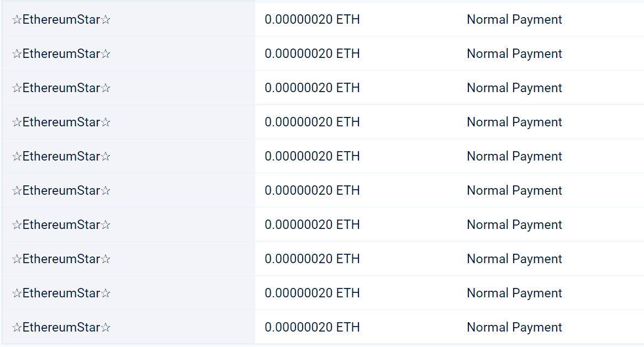Click Normal Payment in the ninth row
644x347 pixels.
[514, 293]
